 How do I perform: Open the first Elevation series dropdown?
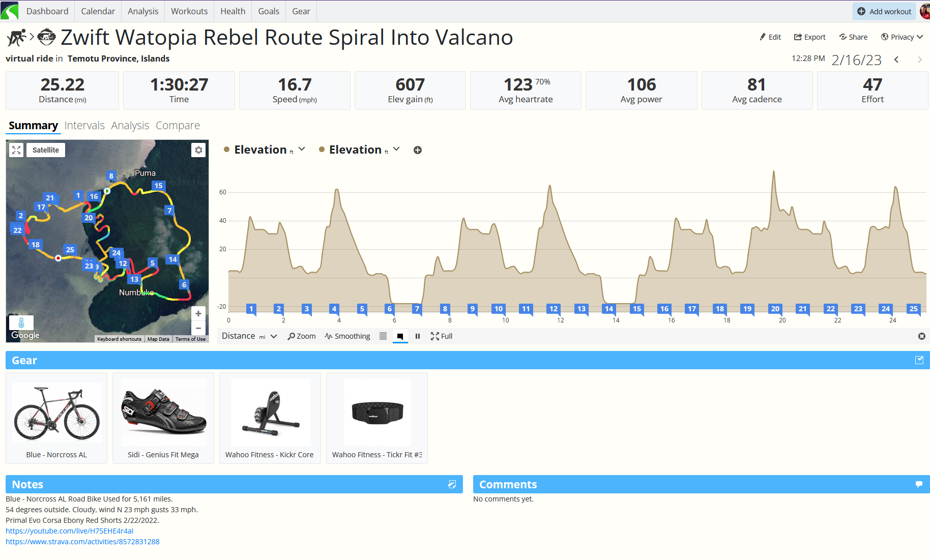click(302, 149)
